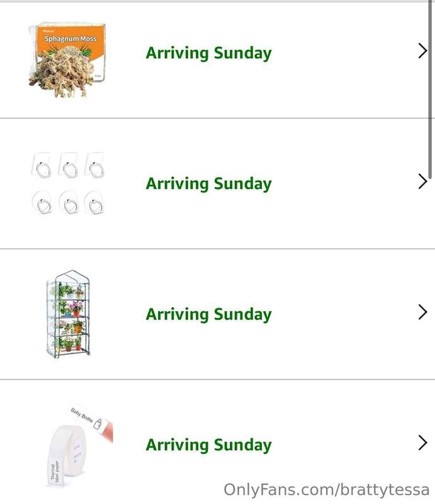Click the Thermal label paper text on roll
Image resolution: width=435 pixels, height=504 pixels.
(x=55, y=471)
